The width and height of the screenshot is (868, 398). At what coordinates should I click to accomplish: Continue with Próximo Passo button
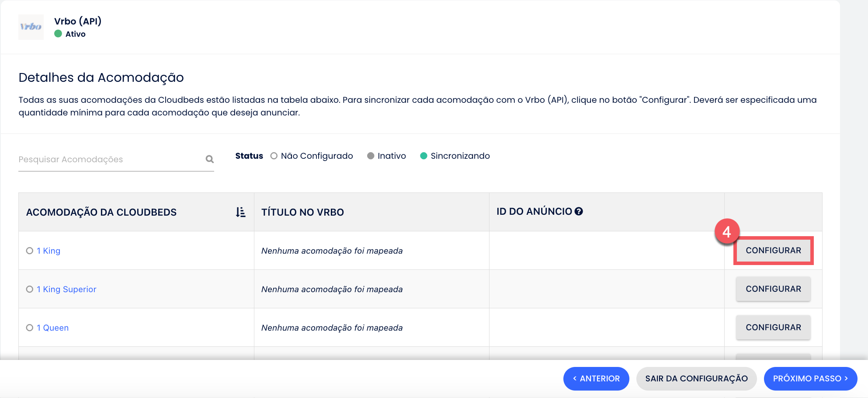click(811, 379)
